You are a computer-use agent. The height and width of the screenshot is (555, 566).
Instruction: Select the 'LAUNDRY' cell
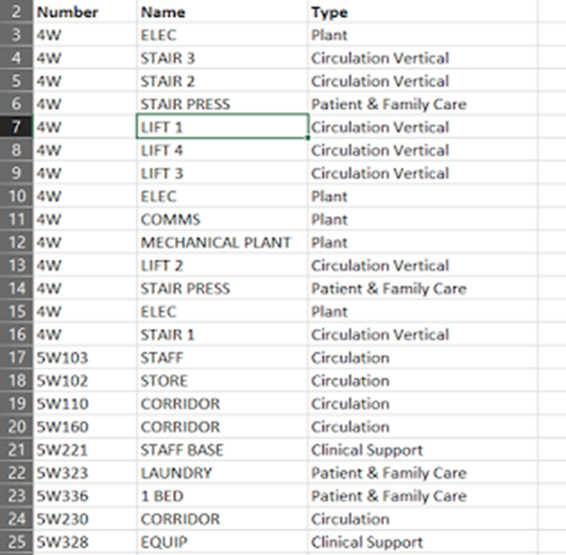222,473
